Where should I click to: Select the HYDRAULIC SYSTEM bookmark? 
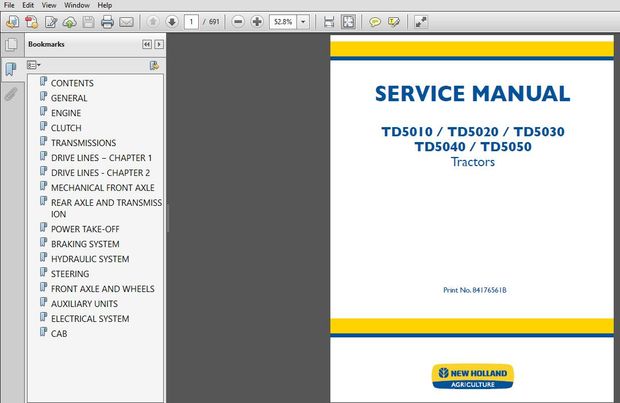90,259
